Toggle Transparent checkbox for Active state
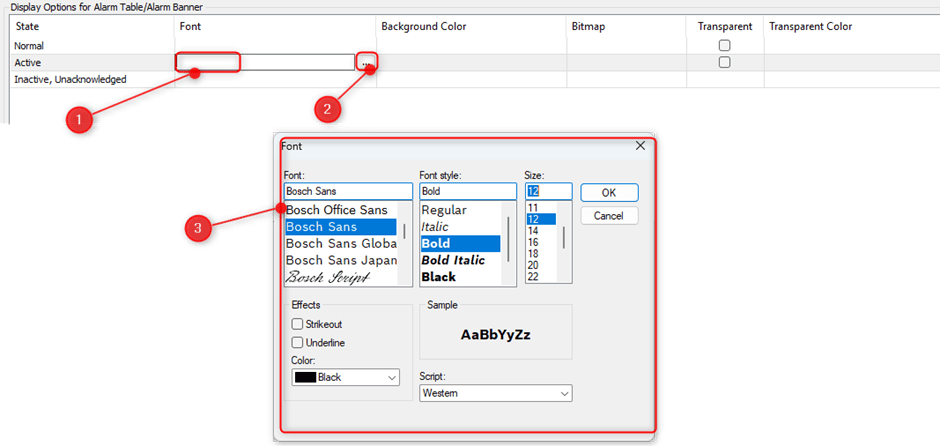Image resolution: width=940 pixels, height=446 pixels. (724, 62)
